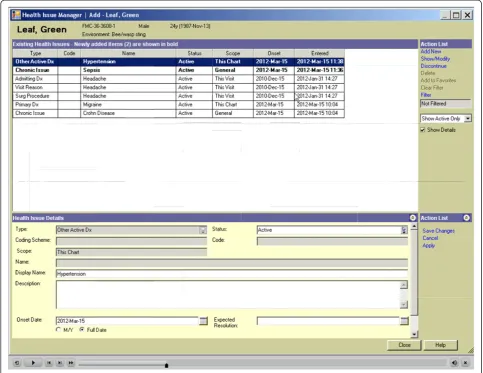Viewport: 483px width, 373px height.
Task: Click the replay button at left of player bar
Action: [17, 363]
